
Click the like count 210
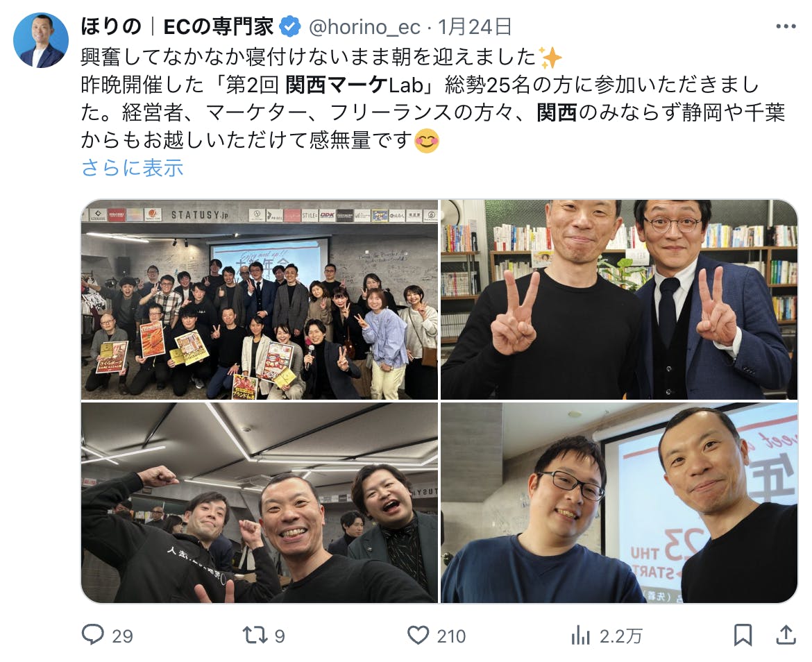point(451,636)
